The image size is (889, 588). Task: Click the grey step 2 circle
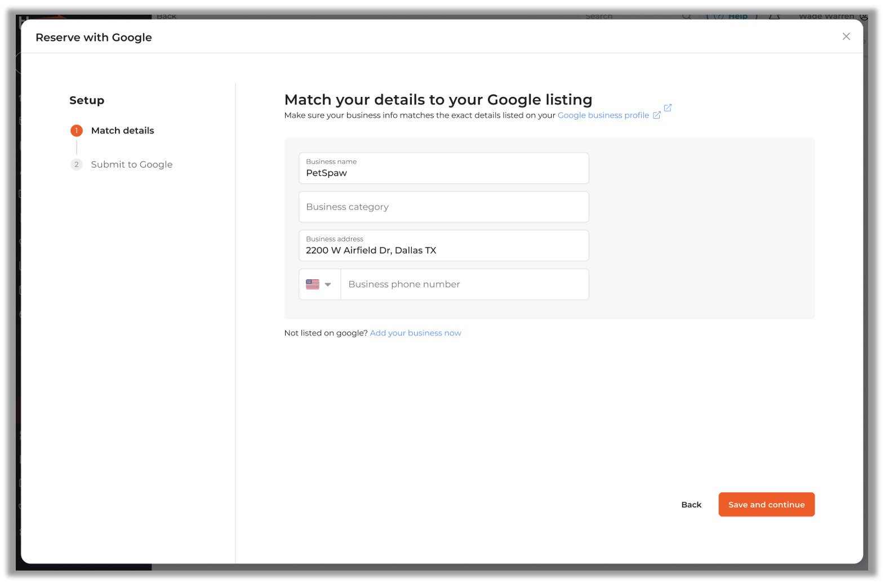77,164
